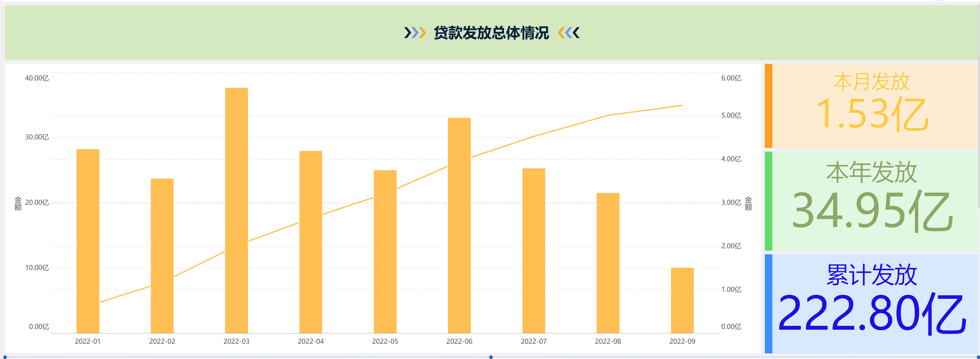Viewport: 980px width, 359px height.
Task: Click the 2022-01 loan bar
Action: 88,241
